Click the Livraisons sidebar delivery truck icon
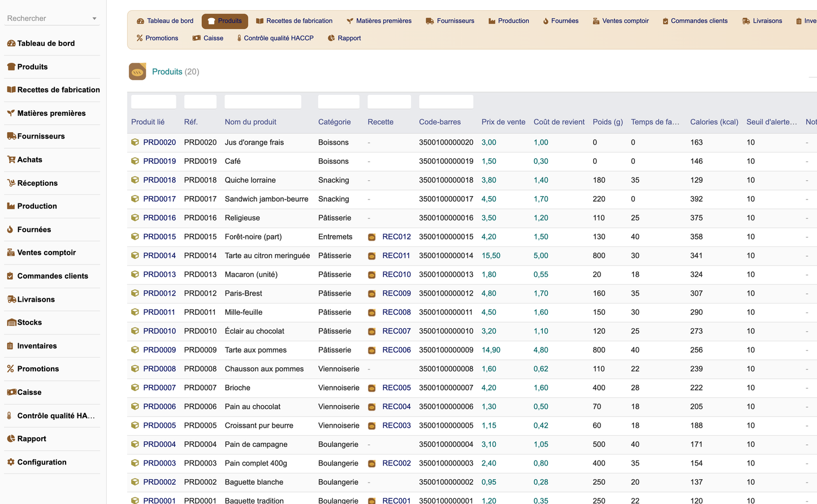This screenshot has height=504, width=817. tap(11, 299)
